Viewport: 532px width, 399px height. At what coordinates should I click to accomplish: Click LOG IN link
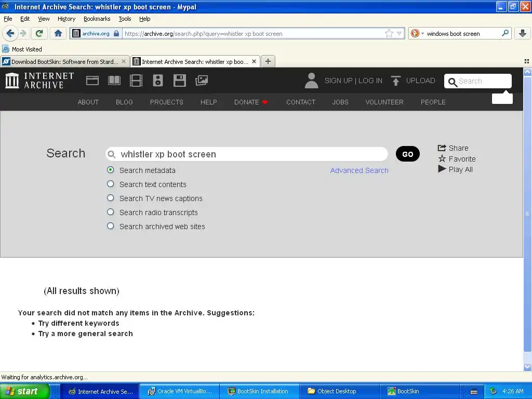pos(370,81)
